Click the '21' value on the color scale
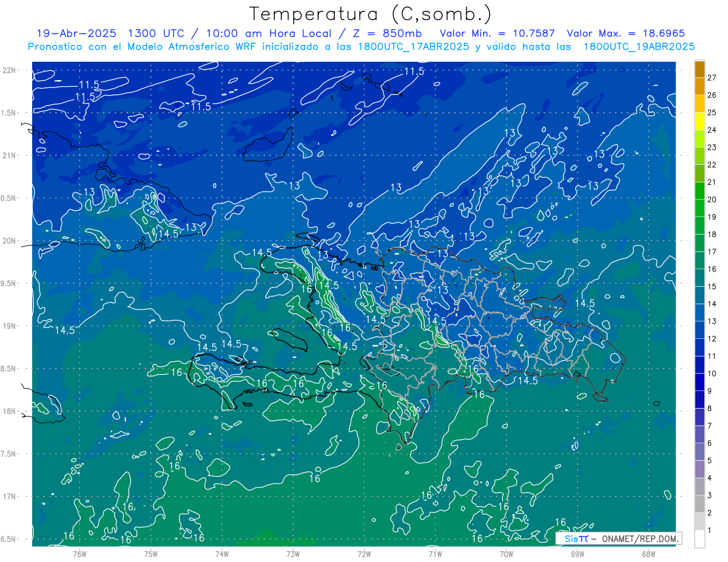The image size is (728, 562). (712, 182)
